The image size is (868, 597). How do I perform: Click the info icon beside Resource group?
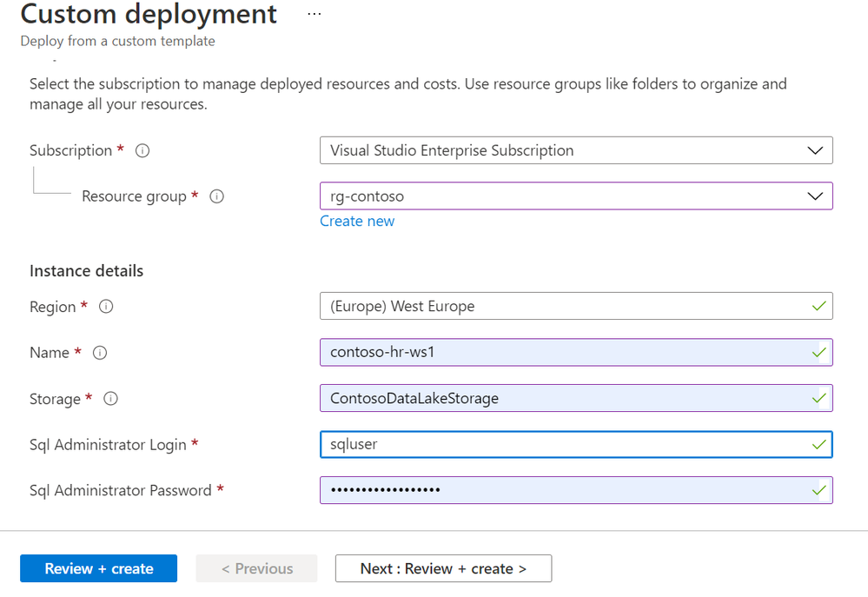tap(217, 196)
